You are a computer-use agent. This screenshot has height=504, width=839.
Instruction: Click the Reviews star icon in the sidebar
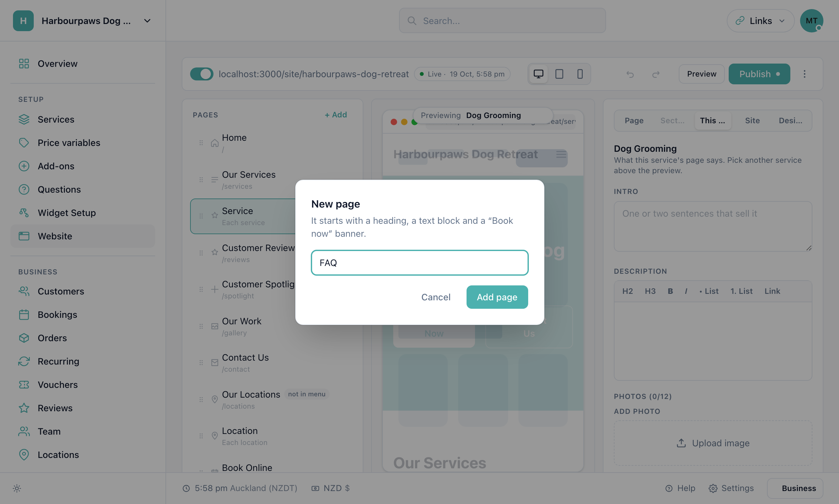coord(24,408)
